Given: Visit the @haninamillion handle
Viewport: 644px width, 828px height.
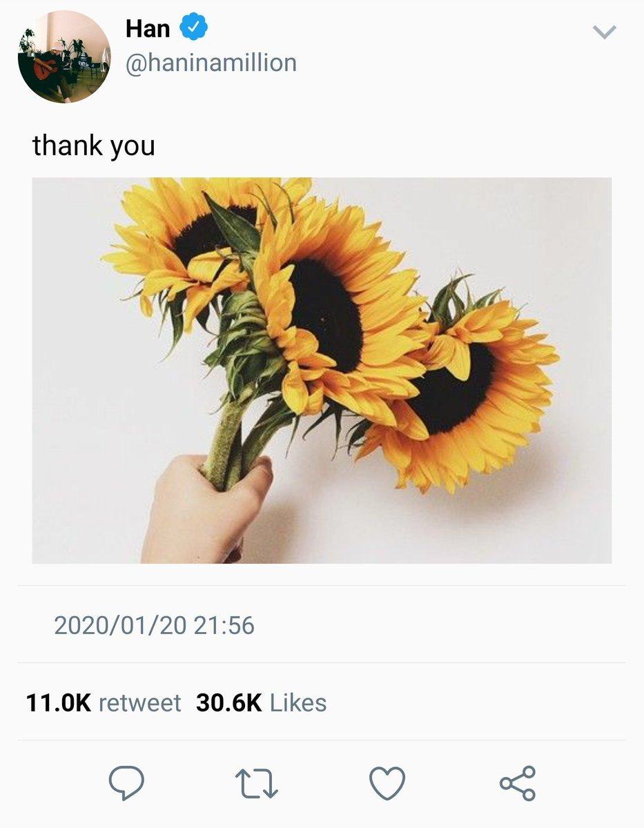Looking at the screenshot, I should point(211,63).
